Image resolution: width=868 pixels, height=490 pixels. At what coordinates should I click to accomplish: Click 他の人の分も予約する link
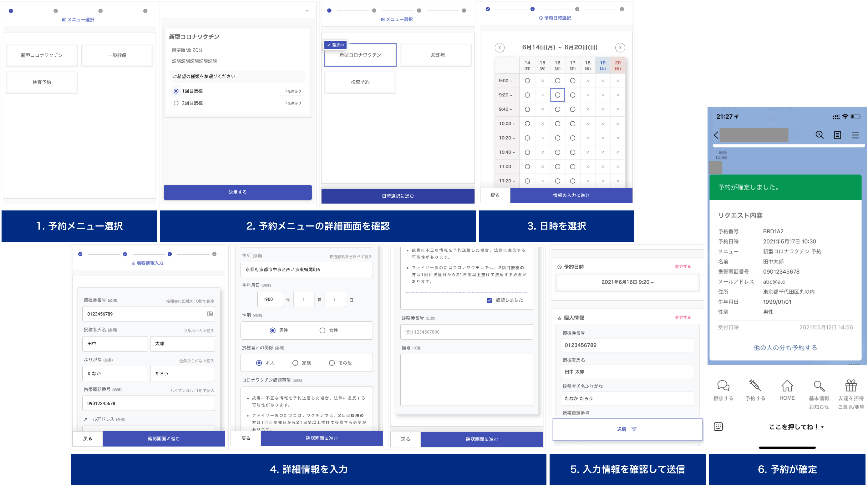tap(785, 347)
